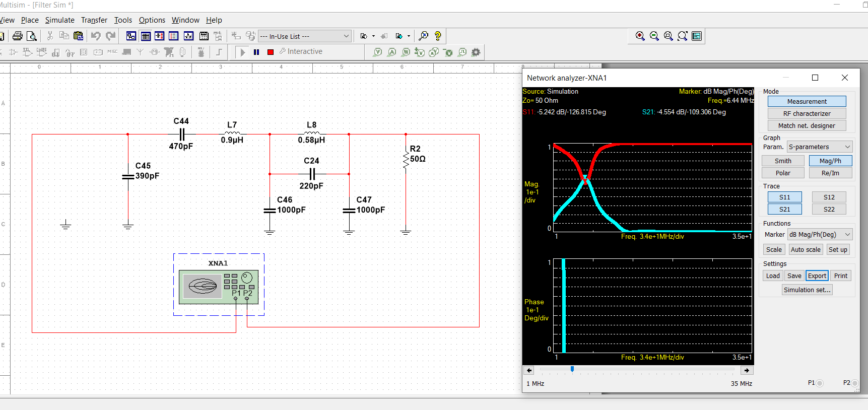Toggle the S11 trace button
The height and width of the screenshot is (410, 868).
tap(784, 197)
